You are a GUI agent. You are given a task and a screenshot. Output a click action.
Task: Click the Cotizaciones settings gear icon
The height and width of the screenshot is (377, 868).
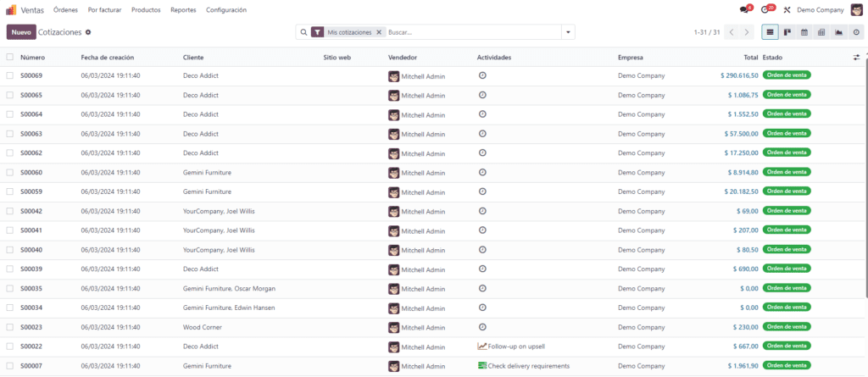point(88,32)
